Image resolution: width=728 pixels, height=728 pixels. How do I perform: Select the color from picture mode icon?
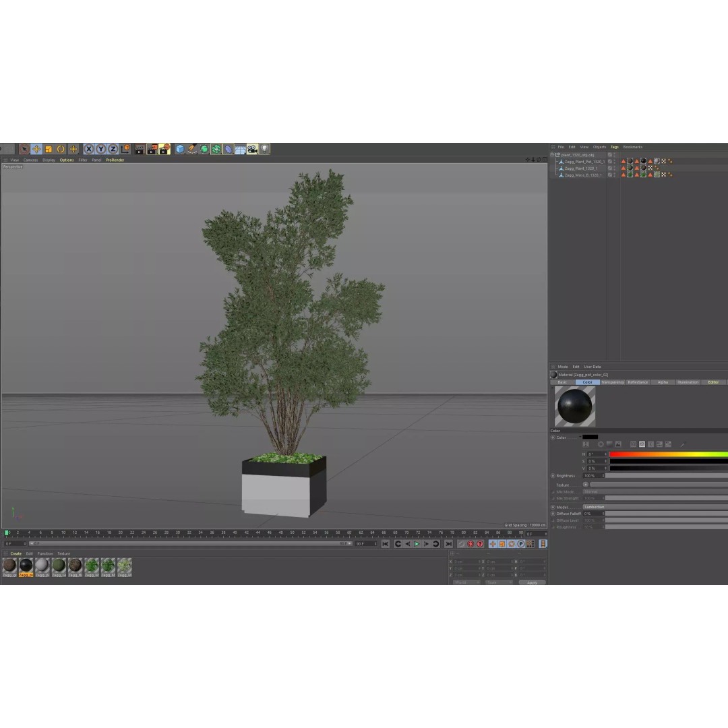coord(618,444)
